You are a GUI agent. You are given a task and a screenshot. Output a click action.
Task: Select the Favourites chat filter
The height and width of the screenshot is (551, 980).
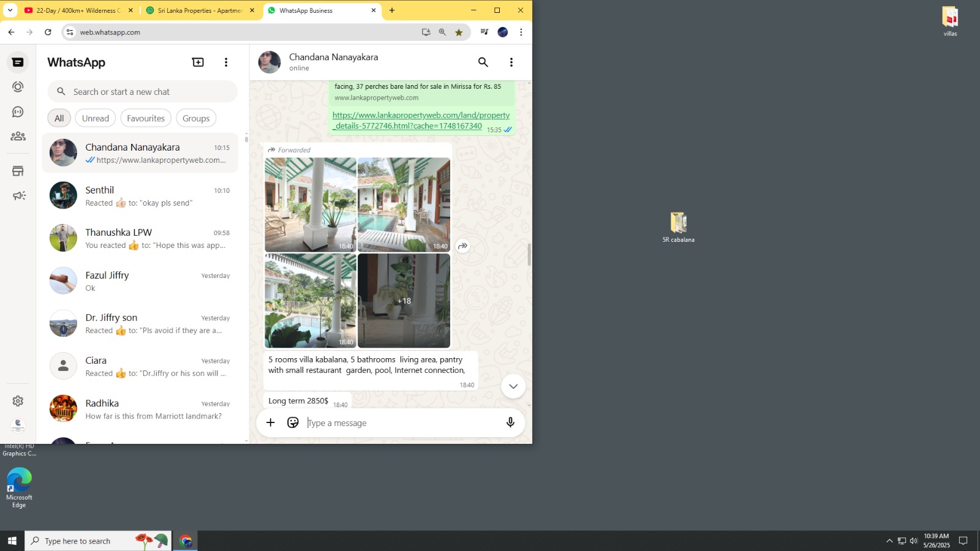coord(146,119)
